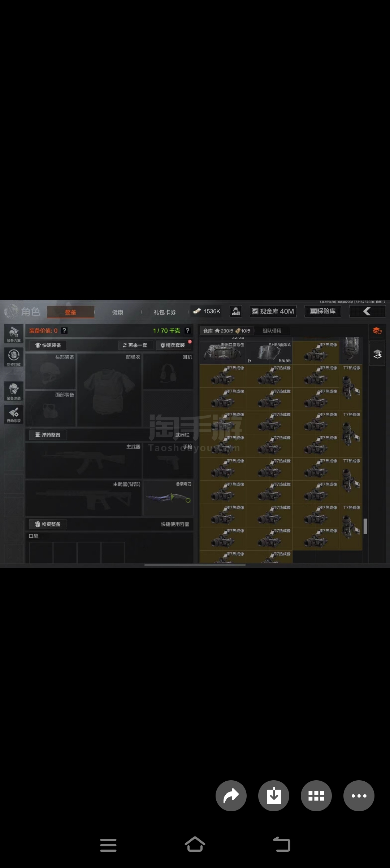Tap the character avatar icon beside 1536K
Viewport: 390px width, 868px height.
pyautogui.click(x=236, y=311)
